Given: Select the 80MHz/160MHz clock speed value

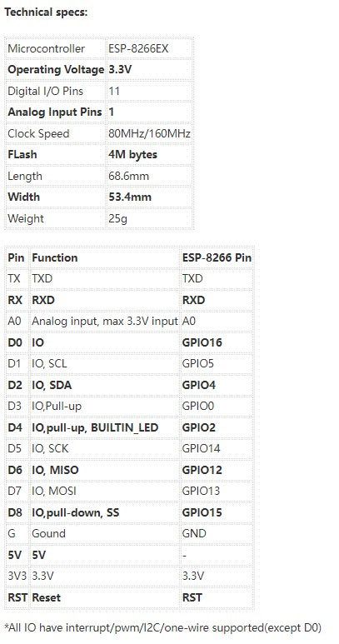Looking at the screenshot, I should tap(149, 133).
